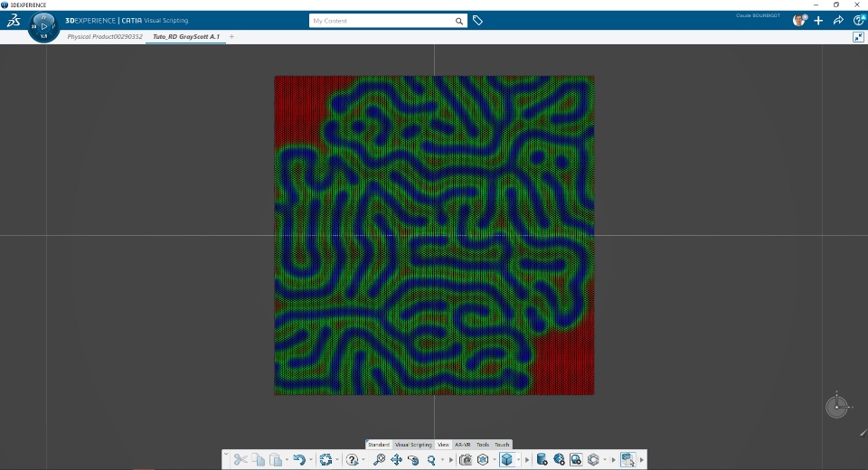Click the Undo arrow icon
Image resolution: width=868 pixels, height=470 pixels.
(299, 459)
